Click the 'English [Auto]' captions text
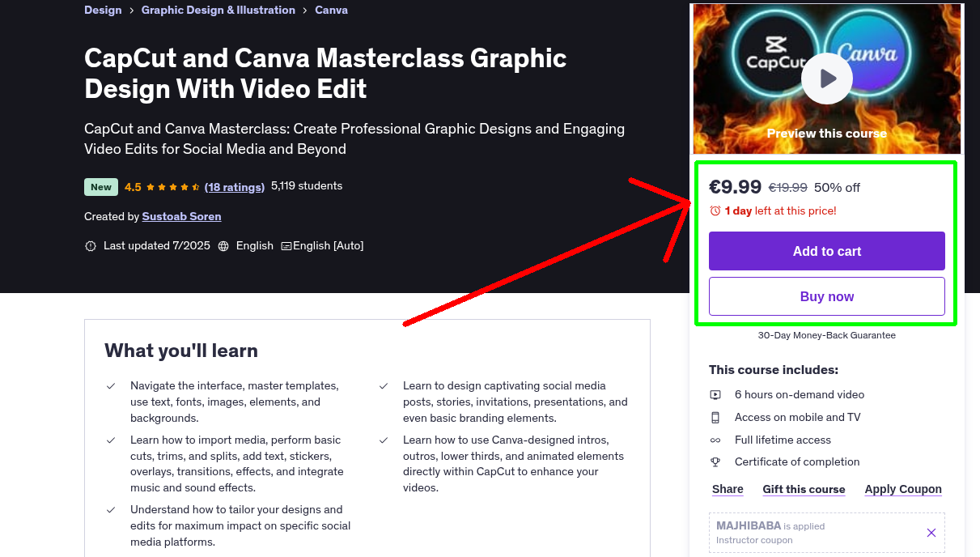 [x=329, y=246]
